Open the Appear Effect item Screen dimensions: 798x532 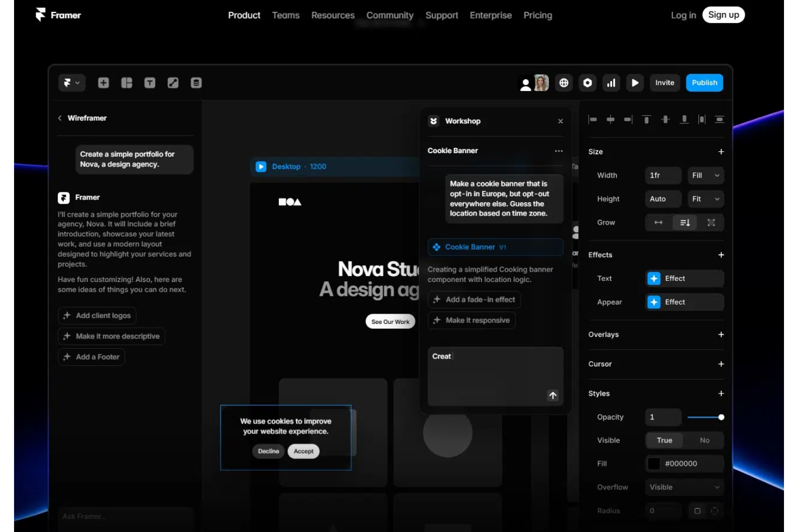tap(685, 302)
